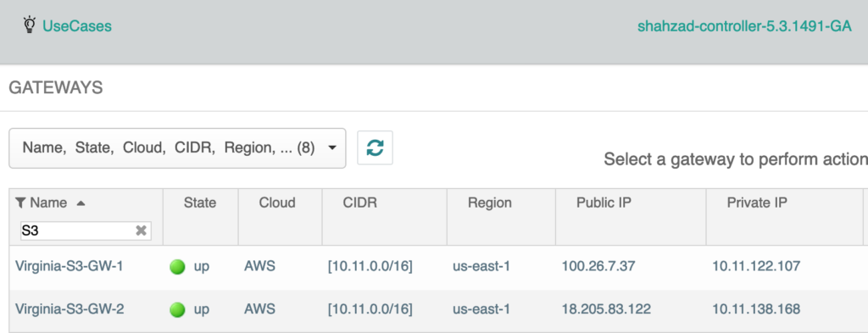
Task: Sort by the Cloud column header
Action: click(277, 203)
